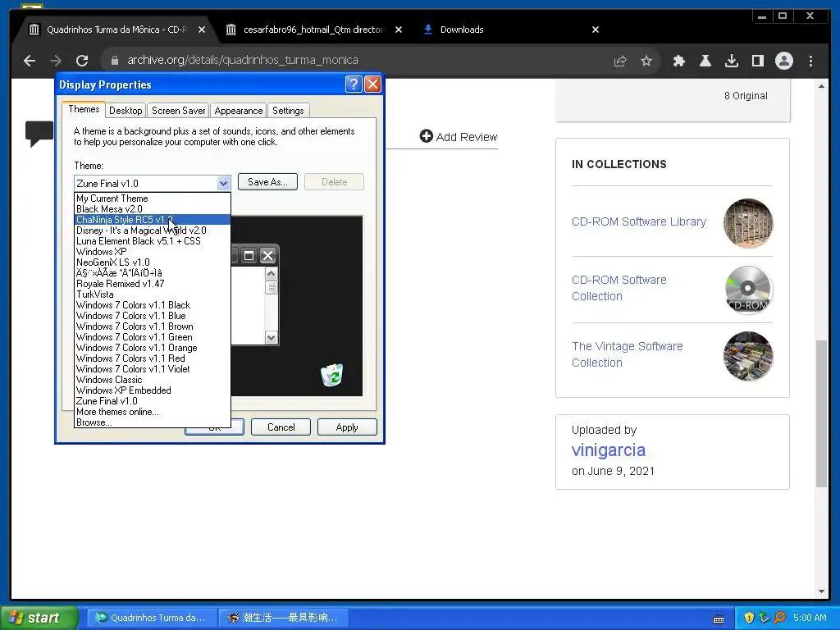Close the Downloads tab
The height and width of the screenshot is (630, 840).
click(x=596, y=30)
